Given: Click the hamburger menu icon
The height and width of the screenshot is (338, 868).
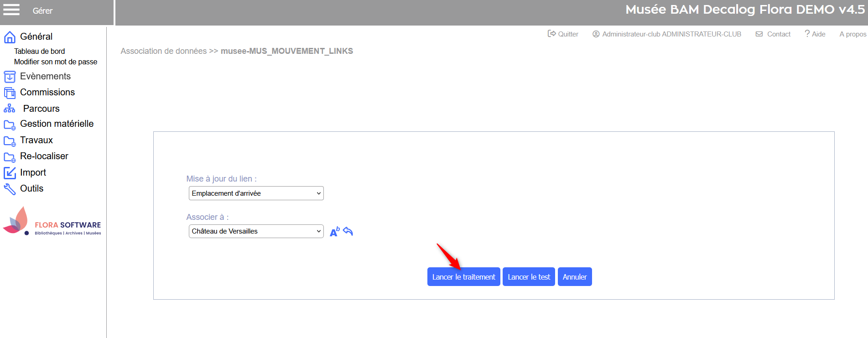Looking at the screenshot, I should (11, 10).
